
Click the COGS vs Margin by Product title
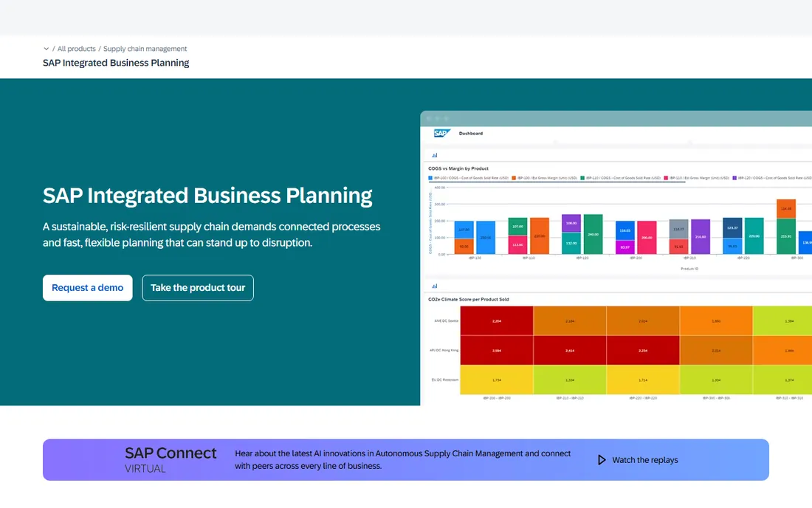coord(458,168)
